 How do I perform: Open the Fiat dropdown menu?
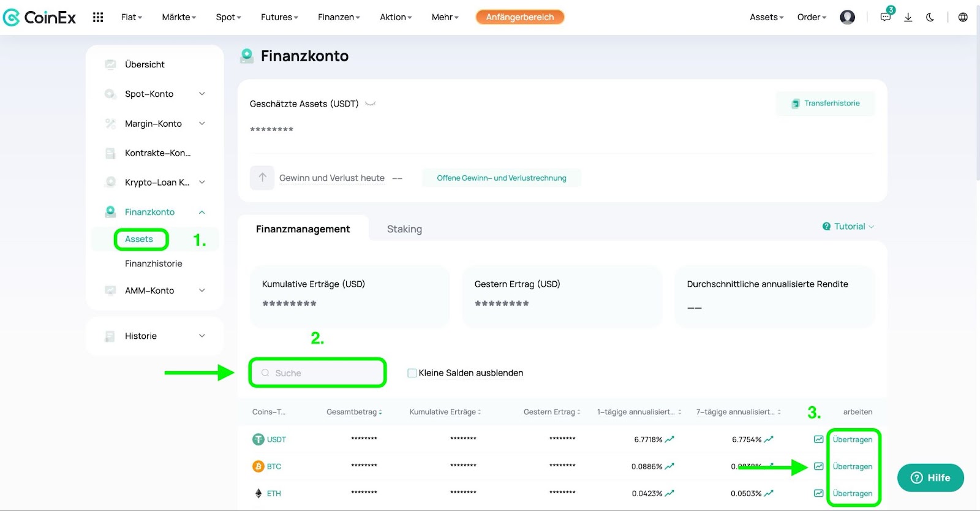[132, 17]
